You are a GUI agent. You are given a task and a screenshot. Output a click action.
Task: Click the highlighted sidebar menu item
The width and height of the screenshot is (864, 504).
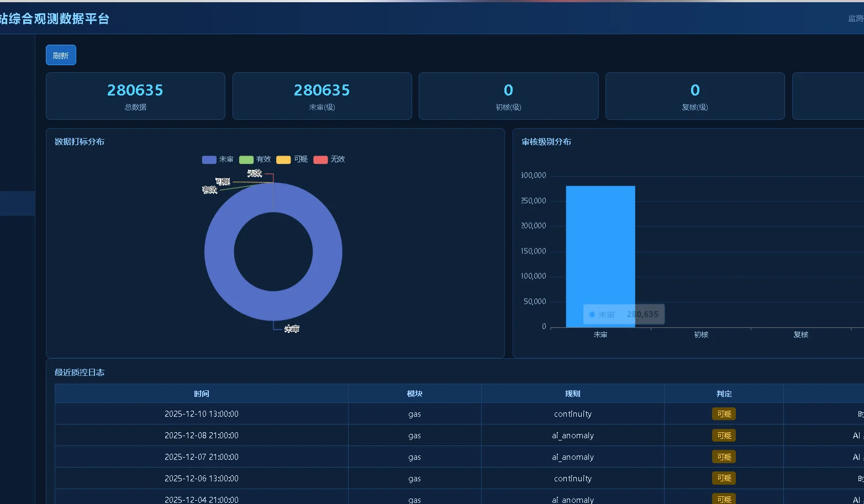[17, 203]
